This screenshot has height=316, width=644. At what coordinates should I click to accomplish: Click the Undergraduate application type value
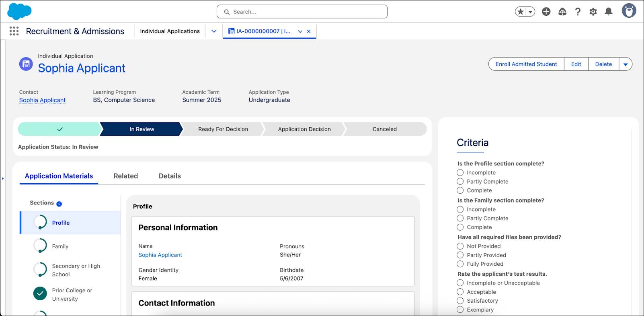269,100
